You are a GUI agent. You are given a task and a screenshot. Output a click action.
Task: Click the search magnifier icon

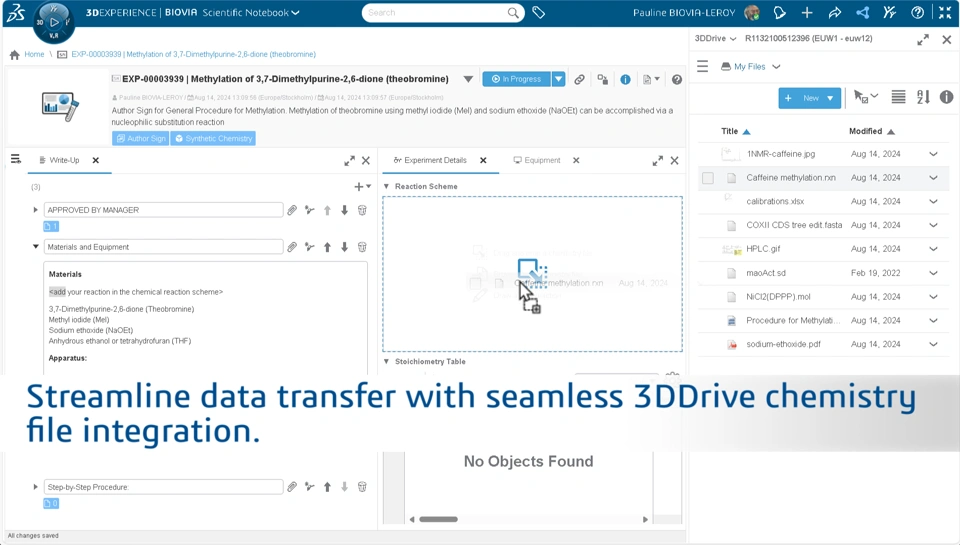(x=513, y=12)
